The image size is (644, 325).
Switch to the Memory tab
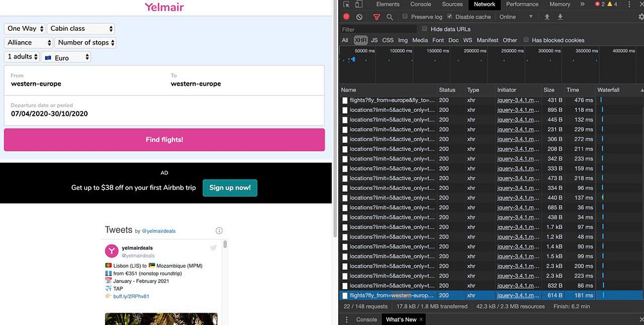point(560,4)
